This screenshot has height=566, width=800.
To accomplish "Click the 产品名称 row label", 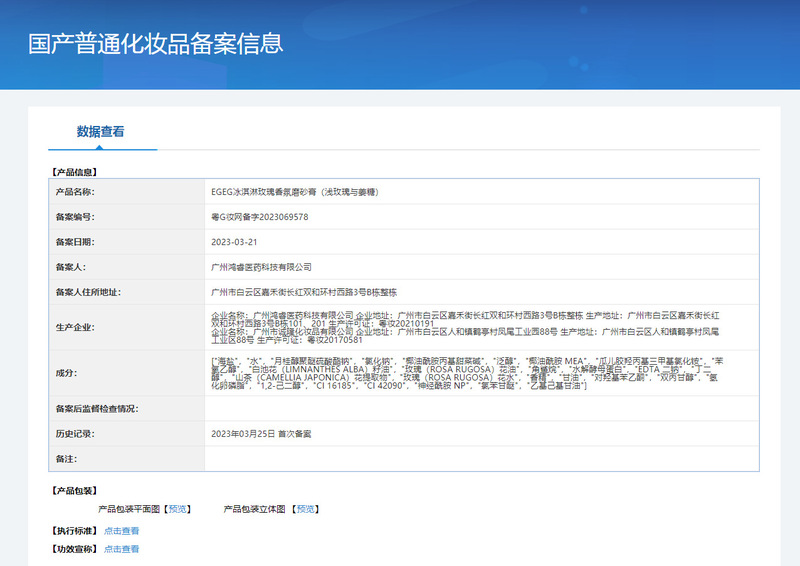I will coord(75,191).
